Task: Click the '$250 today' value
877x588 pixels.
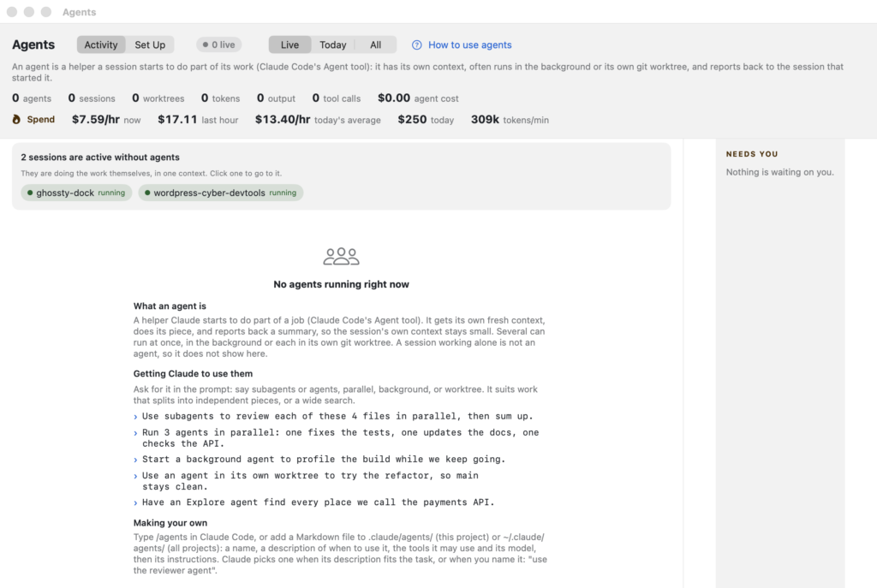Action: 426,120
